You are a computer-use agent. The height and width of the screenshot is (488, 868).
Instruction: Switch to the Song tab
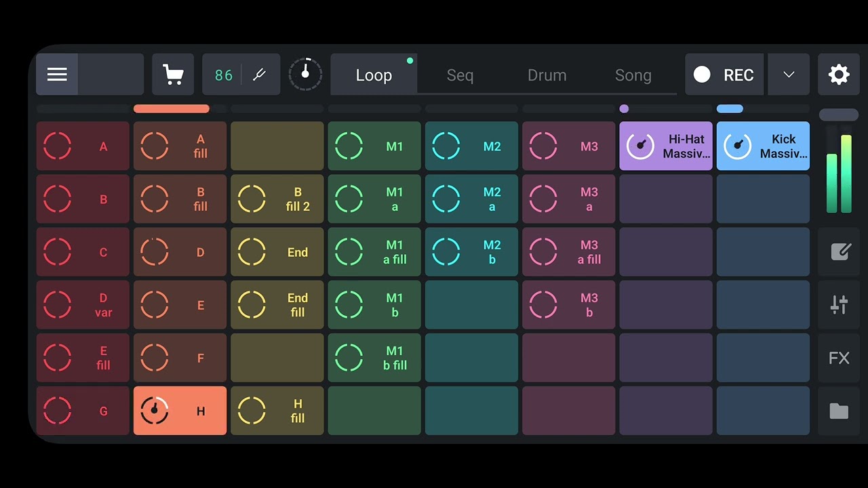tap(633, 75)
